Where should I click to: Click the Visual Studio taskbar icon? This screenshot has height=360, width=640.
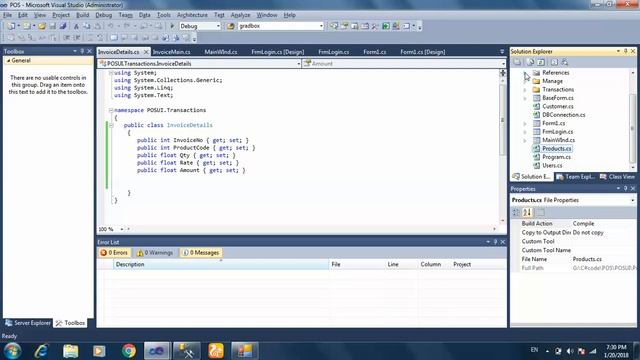(157, 351)
